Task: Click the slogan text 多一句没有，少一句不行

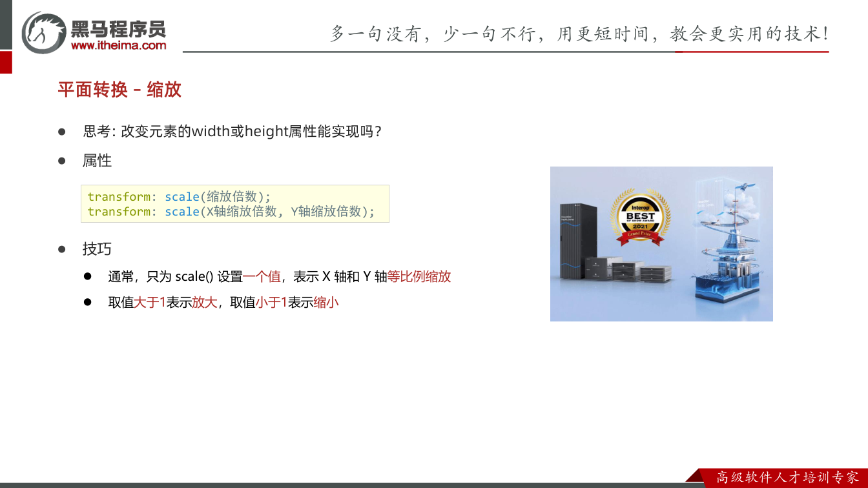Action: [433, 34]
